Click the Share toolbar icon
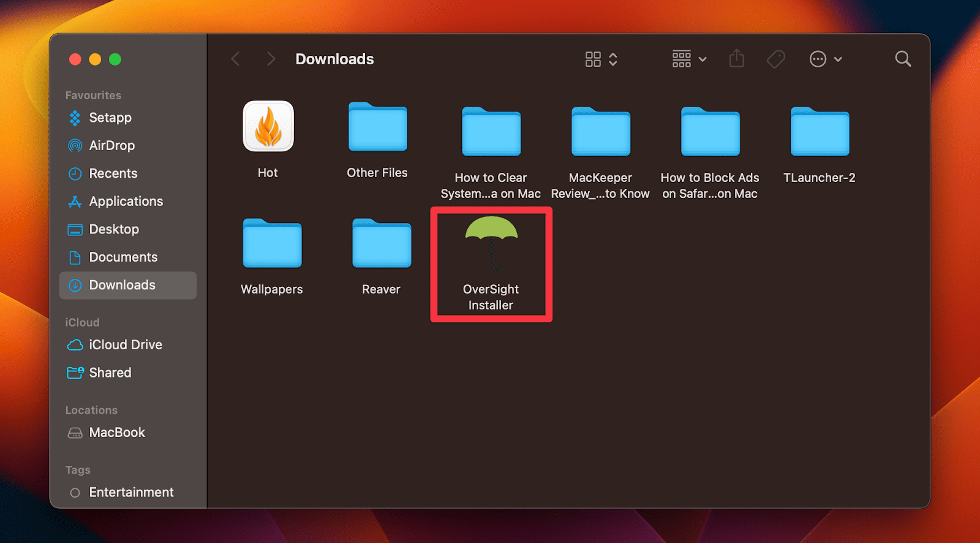980x543 pixels. coord(737,59)
